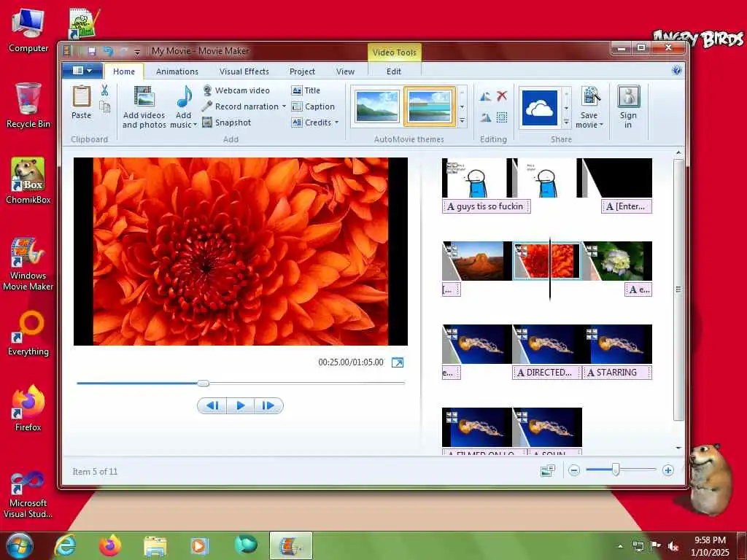Expand Record narration dropdown arrow
The height and width of the screenshot is (560, 747).
pyautogui.click(x=284, y=106)
